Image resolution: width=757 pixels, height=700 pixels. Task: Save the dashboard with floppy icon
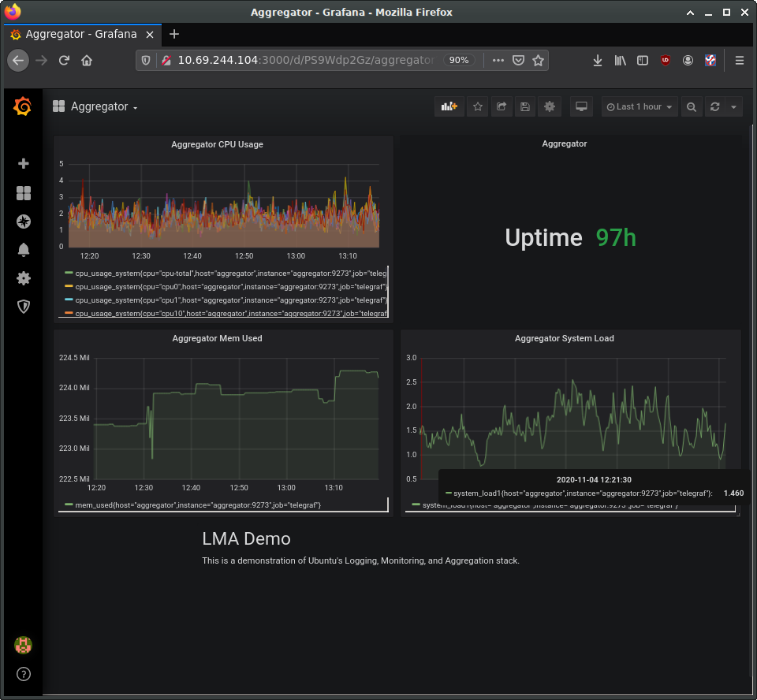tap(525, 106)
